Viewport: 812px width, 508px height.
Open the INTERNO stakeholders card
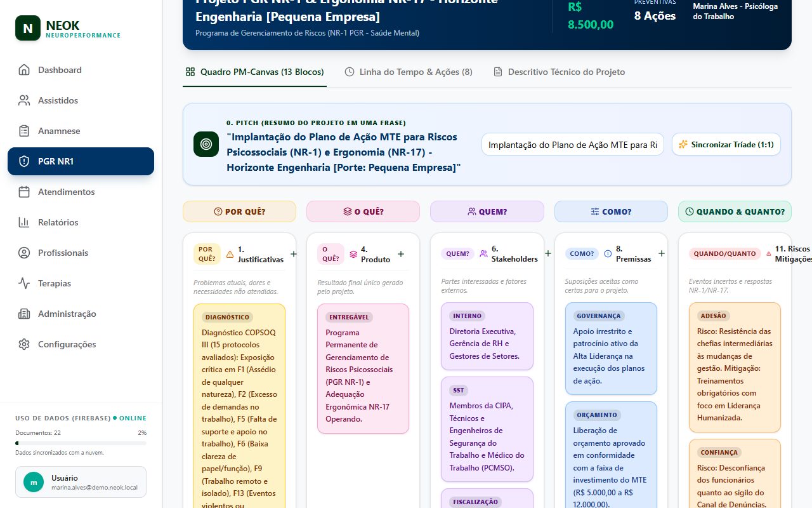click(x=487, y=336)
